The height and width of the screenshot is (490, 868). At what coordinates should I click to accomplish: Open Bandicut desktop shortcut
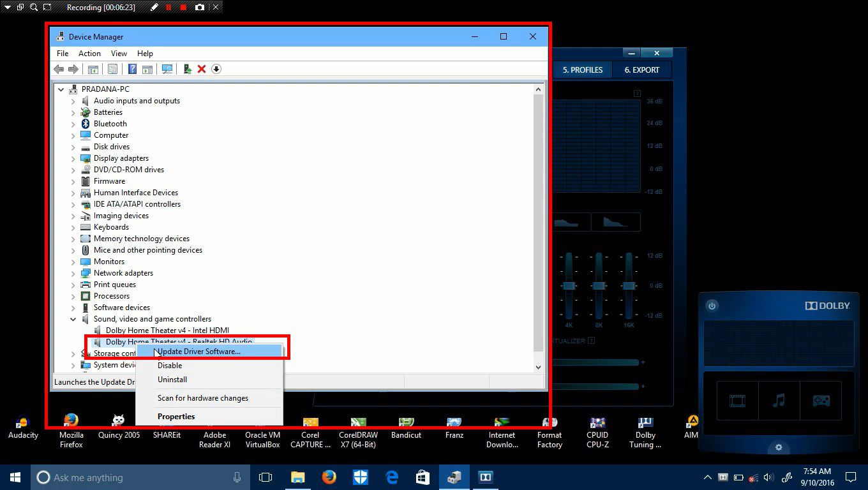(x=406, y=427)
